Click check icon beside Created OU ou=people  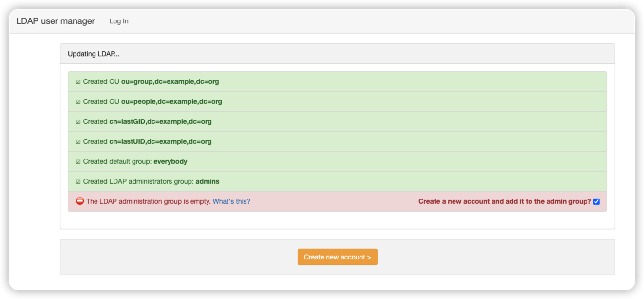click(x=78, y=102)
